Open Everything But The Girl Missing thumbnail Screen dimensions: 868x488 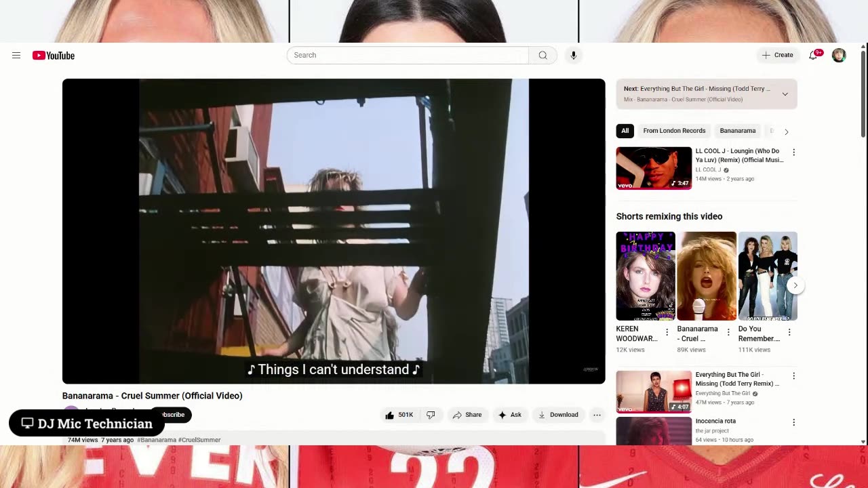pos(654,391)
